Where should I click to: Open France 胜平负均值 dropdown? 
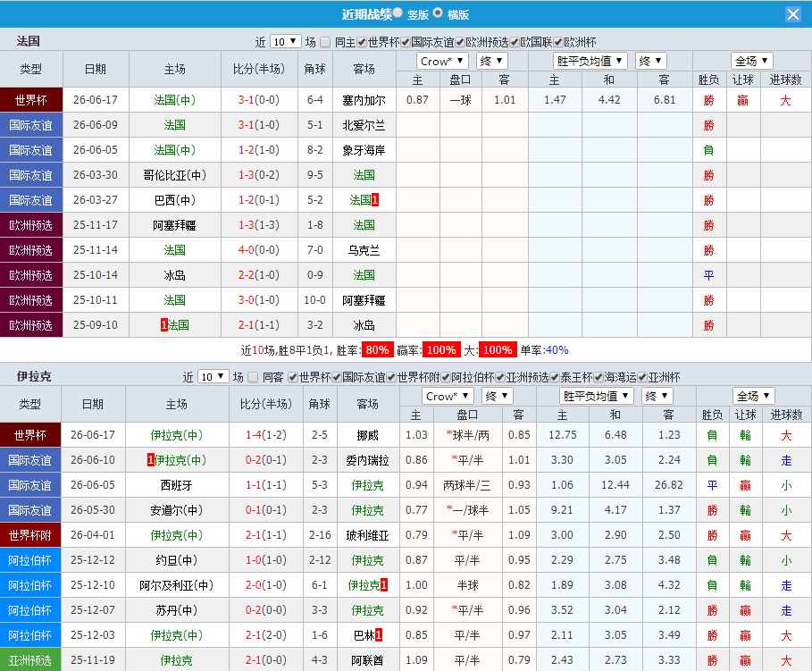coord(590,61)
